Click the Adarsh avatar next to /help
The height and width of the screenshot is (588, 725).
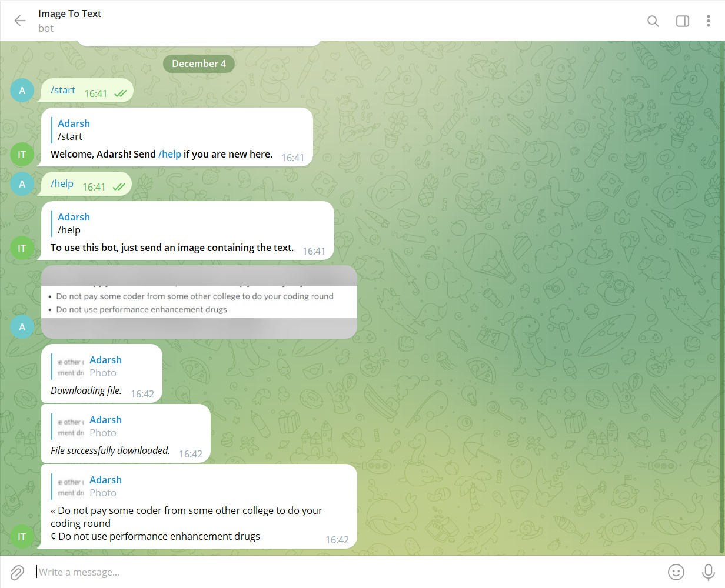(x=22, y=184)
